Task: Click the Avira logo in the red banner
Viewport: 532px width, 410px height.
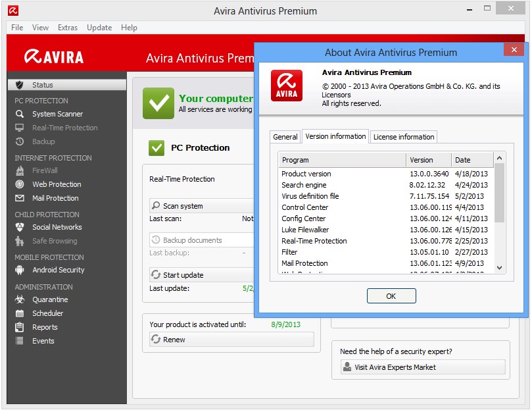Action: point(54,57)
